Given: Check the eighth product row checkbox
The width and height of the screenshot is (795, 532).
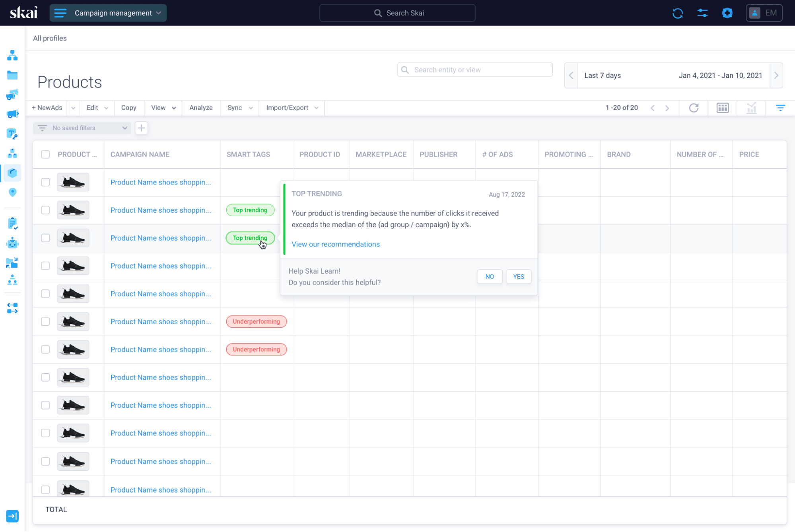Looking at the screenshot, I should (45, 377).
